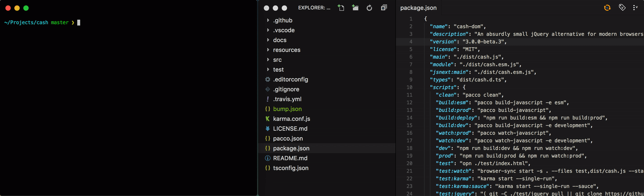Open the LICENSE.md file
644x196 pixels.
(327, 129)
